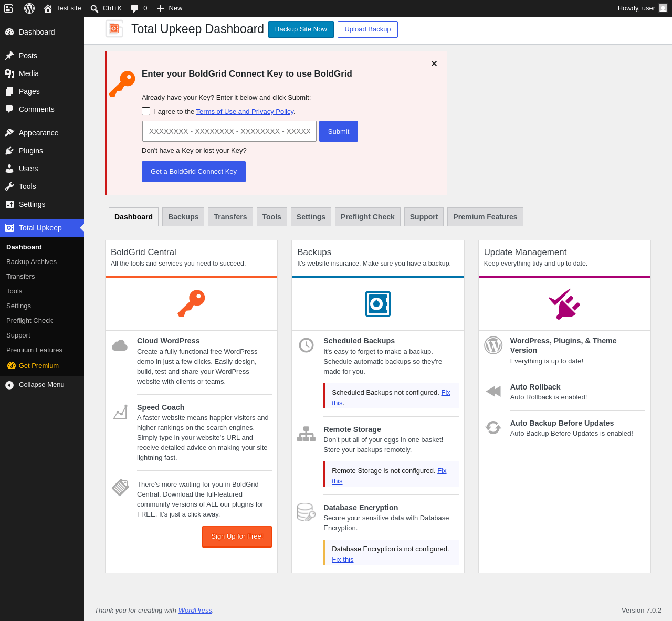Screen dimensions: 672x621
Task: Click the BoldGrid Central plugins tag icon
Action: [x=120, y=487]
